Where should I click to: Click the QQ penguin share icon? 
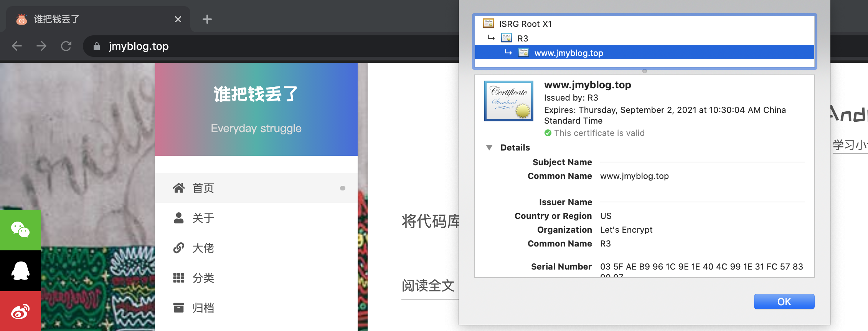click(x=20, y=271)
